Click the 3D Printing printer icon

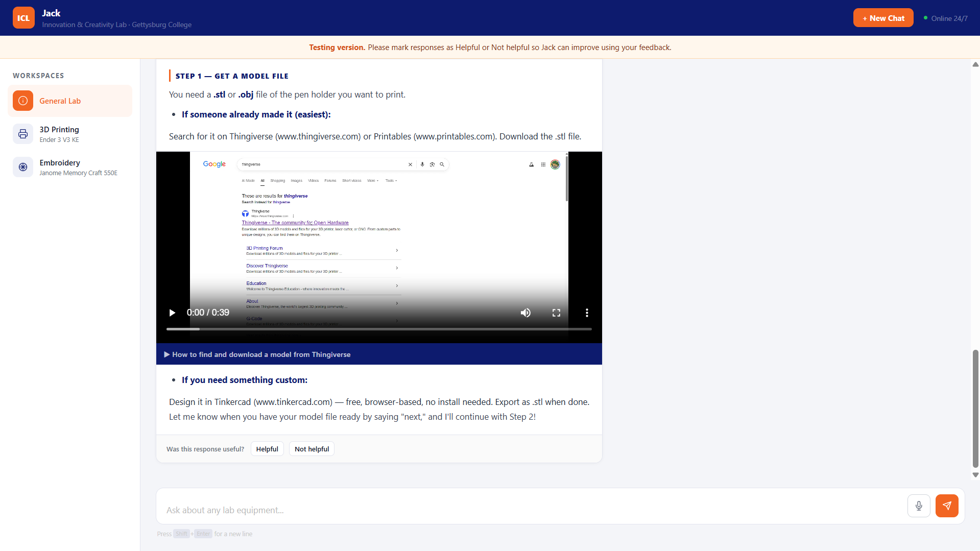click(x=23, y=134)
